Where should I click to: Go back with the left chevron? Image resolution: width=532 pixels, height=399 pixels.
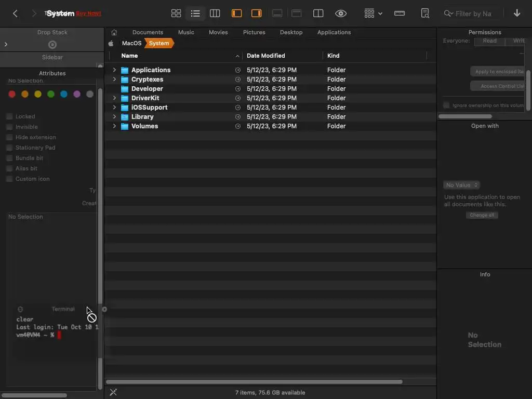pyautogui.click(x=15, y=14)
